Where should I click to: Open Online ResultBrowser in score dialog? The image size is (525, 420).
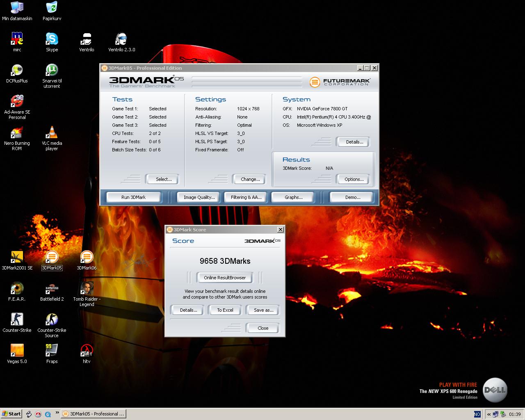click(x=225, y=278)
